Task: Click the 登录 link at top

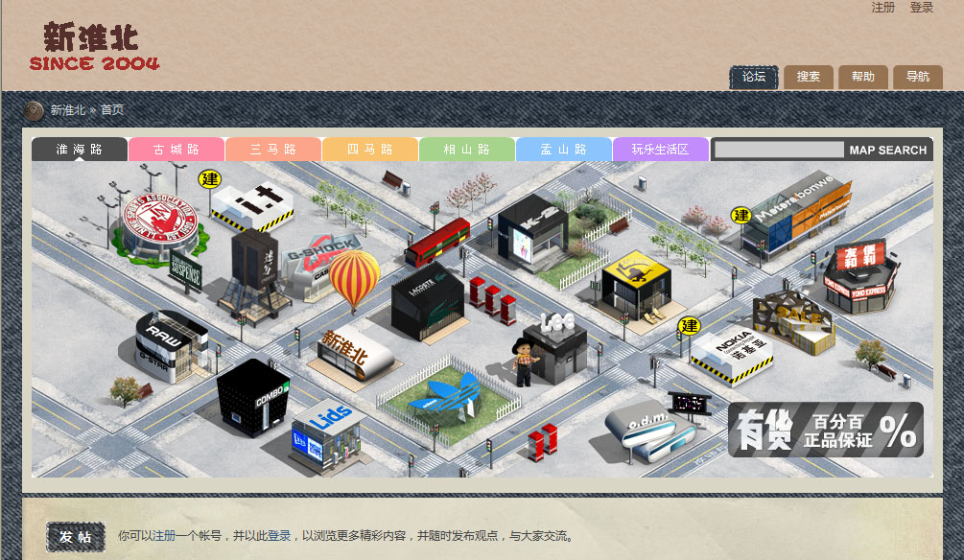Action: (922, 8)
